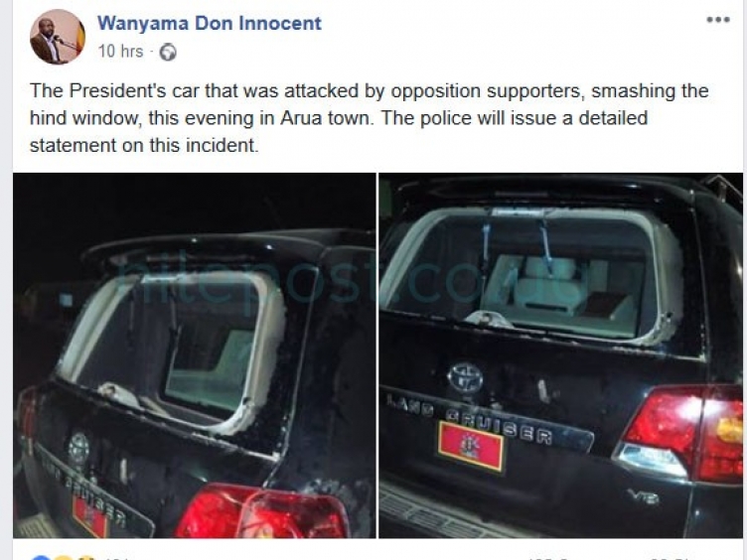Screen dimensions: 747x560
Task: Click the post text about Arua town
Action: pos(370,117)
